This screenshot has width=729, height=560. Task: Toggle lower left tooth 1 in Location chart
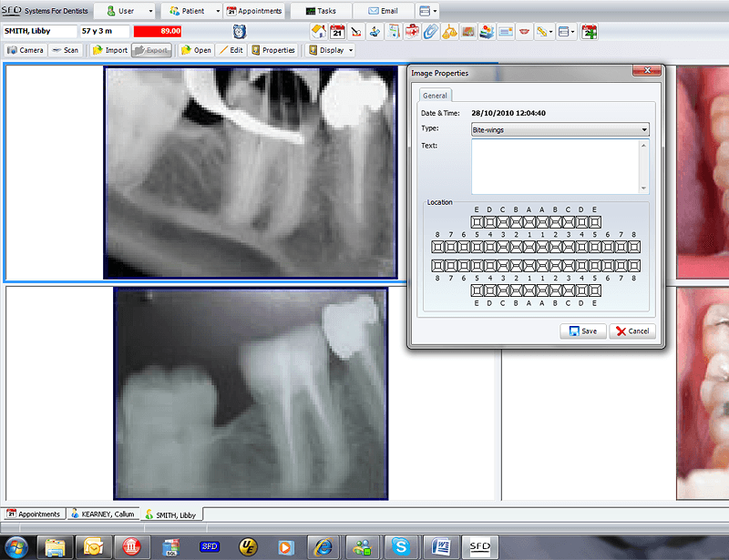[530, 264]
